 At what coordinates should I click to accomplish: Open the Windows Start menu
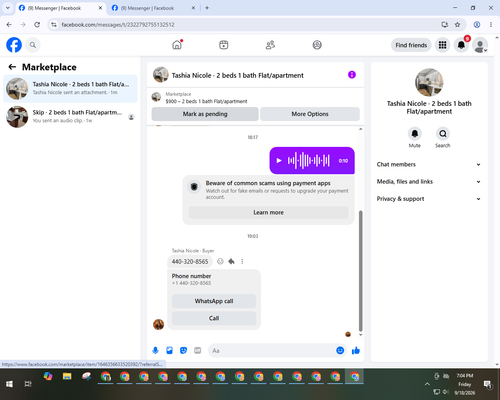pyautogui.click(x=9, y=384)
